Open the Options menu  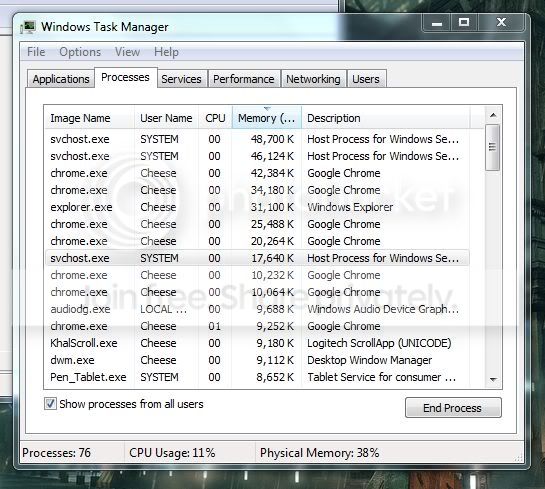tap(80, 52)
